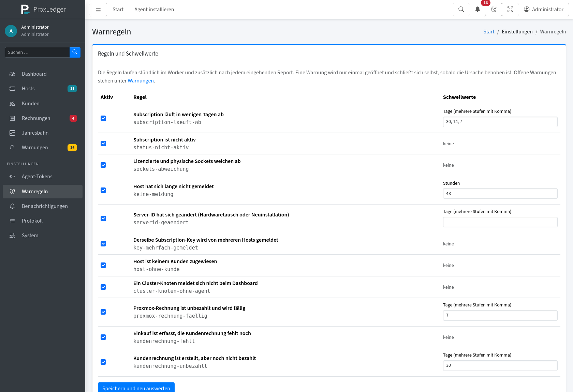The width and height of the screenshot is (573, 392).
Task: Click the ProxLedger logo
Action: click(43, 9)
